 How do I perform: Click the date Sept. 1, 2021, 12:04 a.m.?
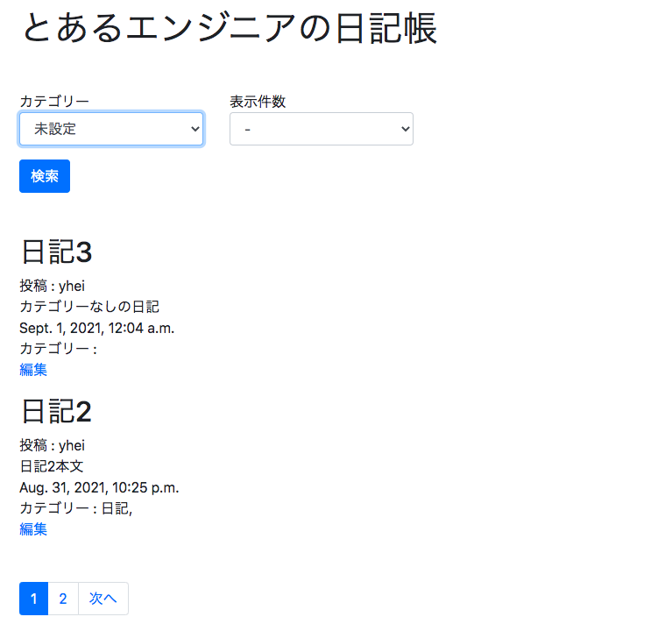(x=97, y=328)
